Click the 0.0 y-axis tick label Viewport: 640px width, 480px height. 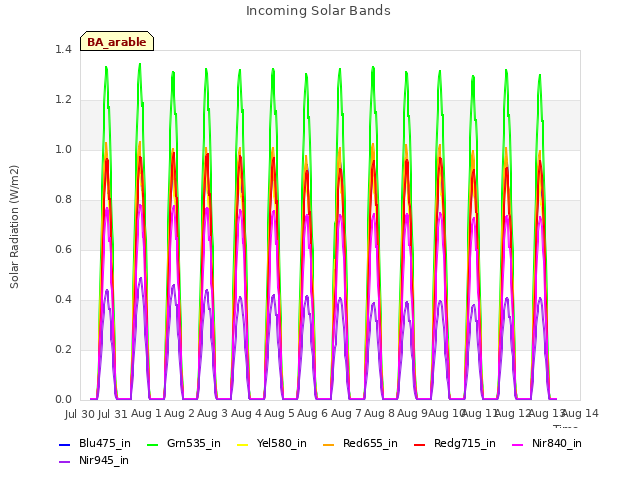63,400
